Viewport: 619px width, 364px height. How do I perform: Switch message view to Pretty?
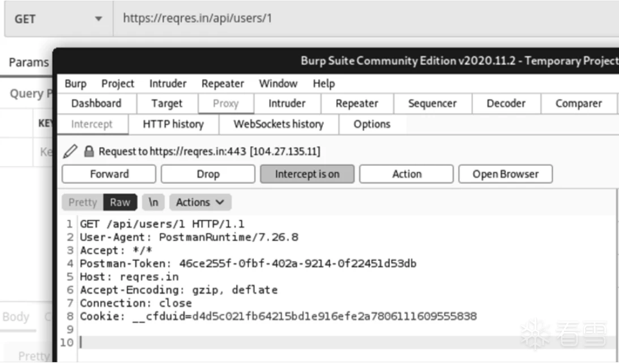coord(83,202)
